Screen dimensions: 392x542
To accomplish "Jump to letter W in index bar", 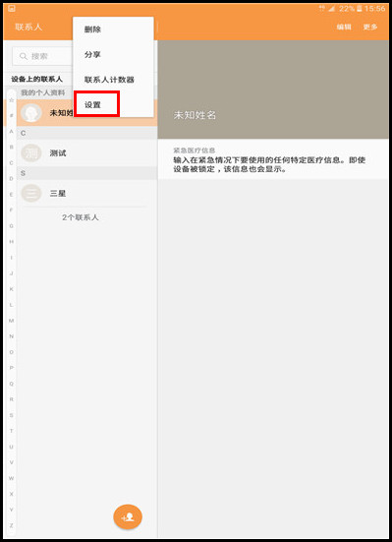I will pos(12,478).
